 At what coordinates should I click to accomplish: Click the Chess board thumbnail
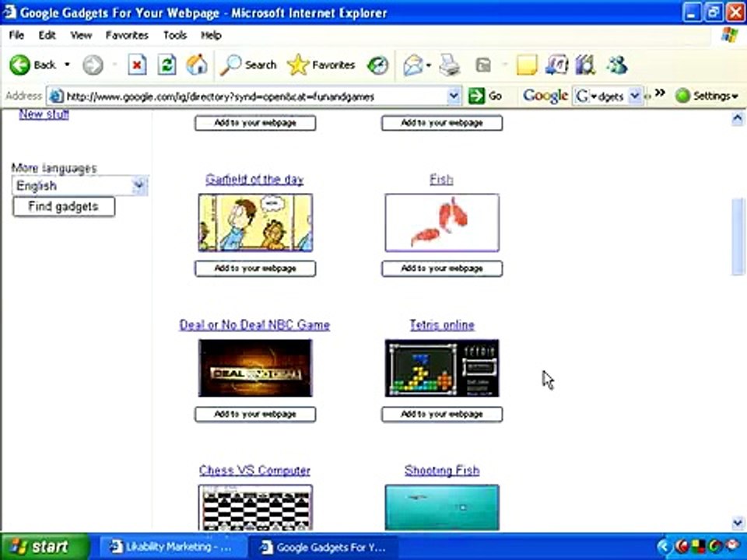tap(255, 508)
